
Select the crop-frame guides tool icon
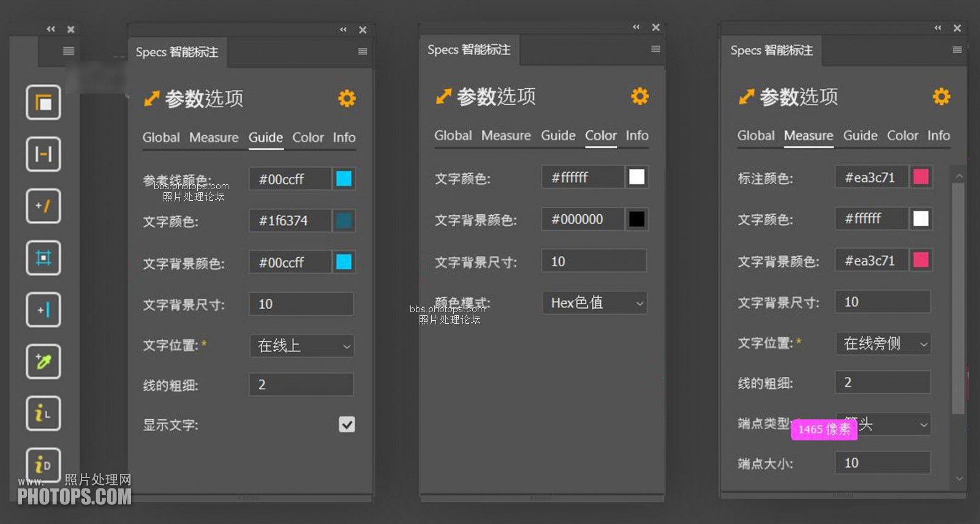pyautogui.click(x=43, y=258)
